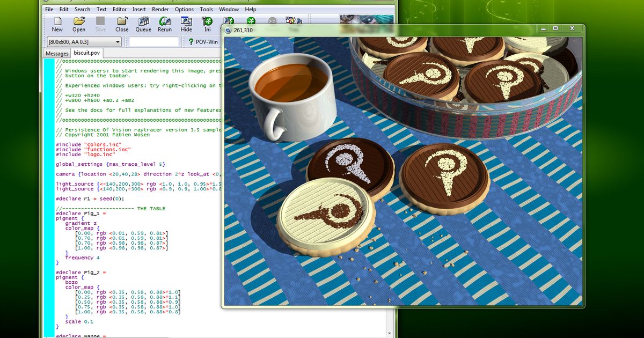Switch to the Messages tab
This screenshot has width=644, height=338.
[57, 54]
